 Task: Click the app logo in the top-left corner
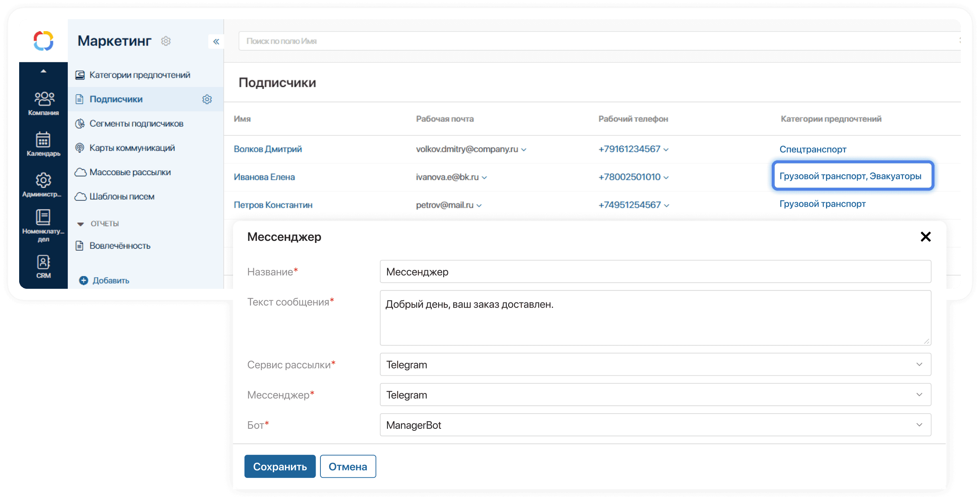[44, 40]
